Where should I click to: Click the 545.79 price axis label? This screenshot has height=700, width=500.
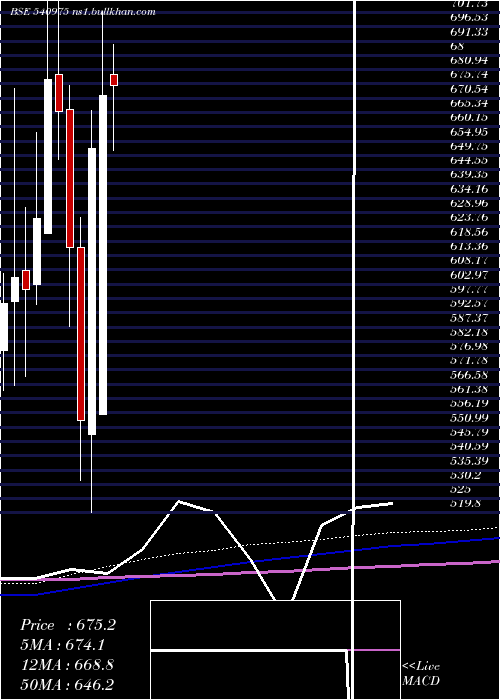coord(469,432)
